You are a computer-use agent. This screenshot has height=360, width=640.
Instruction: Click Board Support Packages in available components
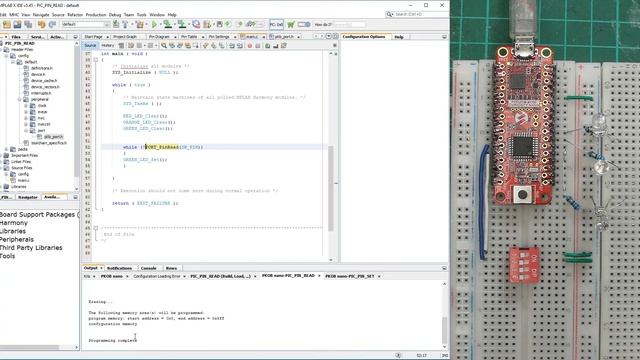(x=38, y=214)
